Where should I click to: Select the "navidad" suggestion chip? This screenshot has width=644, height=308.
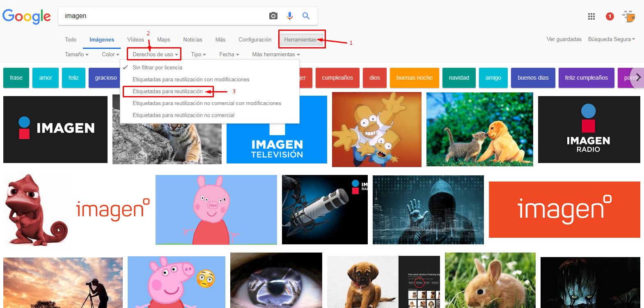(x=459, y=78)
